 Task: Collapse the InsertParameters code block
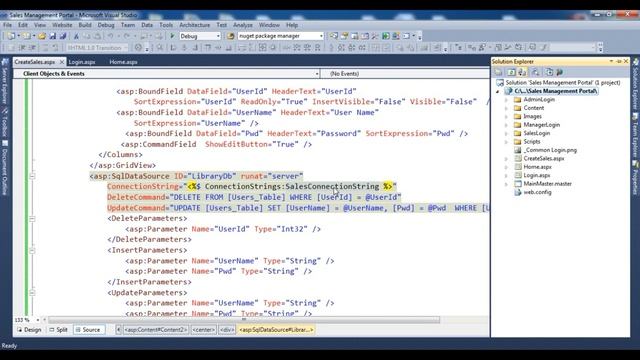[x=32, y=251]
